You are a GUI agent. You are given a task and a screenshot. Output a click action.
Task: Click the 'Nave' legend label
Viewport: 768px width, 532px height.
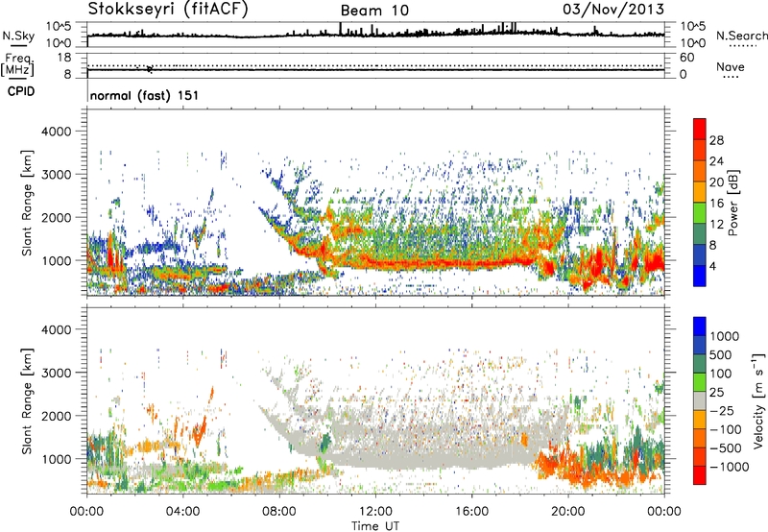[x=731, y=66]
